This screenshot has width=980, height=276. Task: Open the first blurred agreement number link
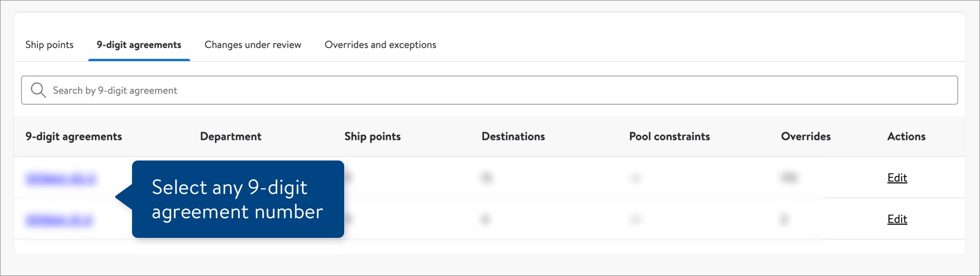coord(61,179)
